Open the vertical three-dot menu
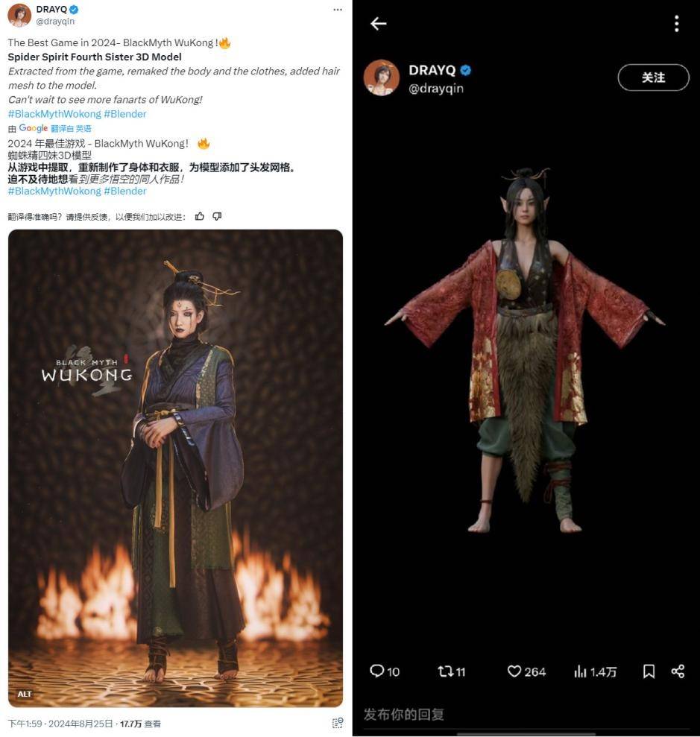Viewport: 700px width, 737px height. click(x=676, y=24)
